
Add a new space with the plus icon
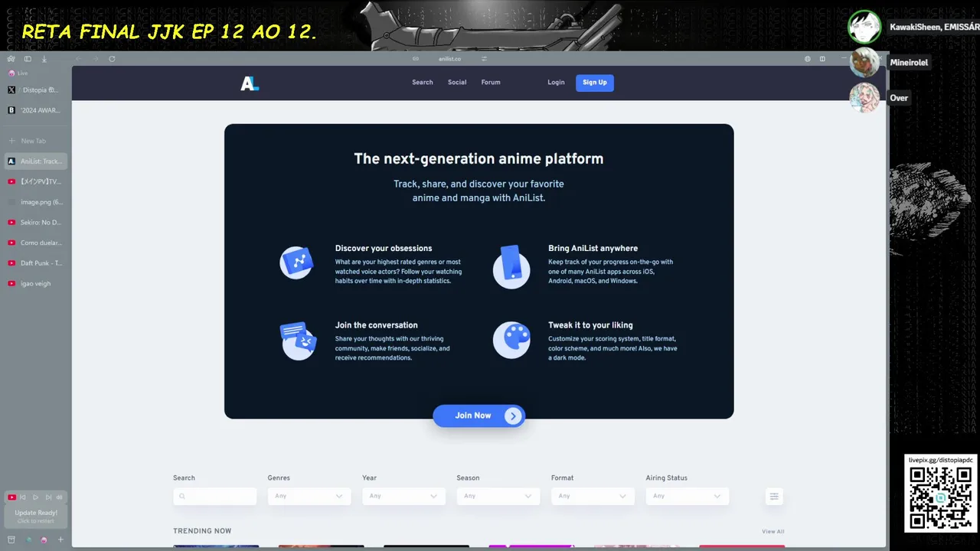(60, 540)
